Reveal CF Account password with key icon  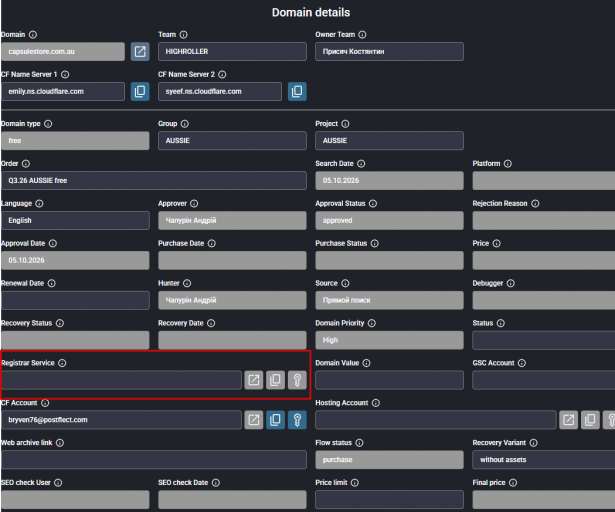[x=297, y=420]
